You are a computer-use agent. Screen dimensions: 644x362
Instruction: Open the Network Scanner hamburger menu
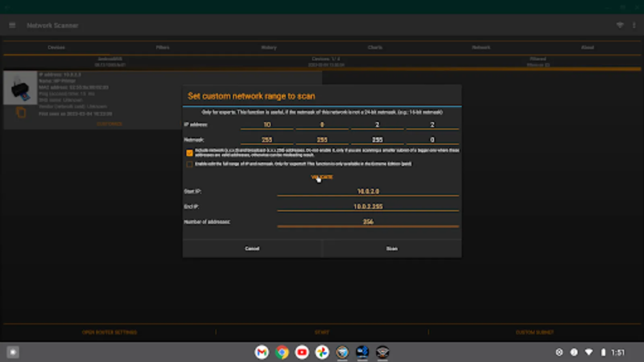[12, 25]
